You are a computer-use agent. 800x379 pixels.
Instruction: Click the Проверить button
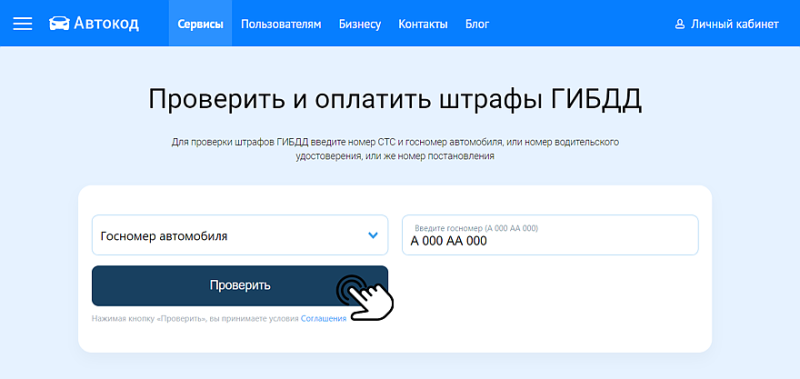click(x=240, y=286)
